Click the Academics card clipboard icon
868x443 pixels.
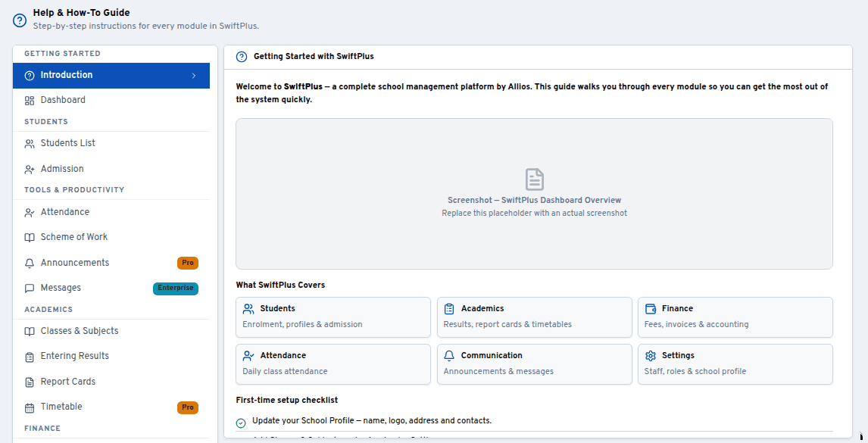449,309
